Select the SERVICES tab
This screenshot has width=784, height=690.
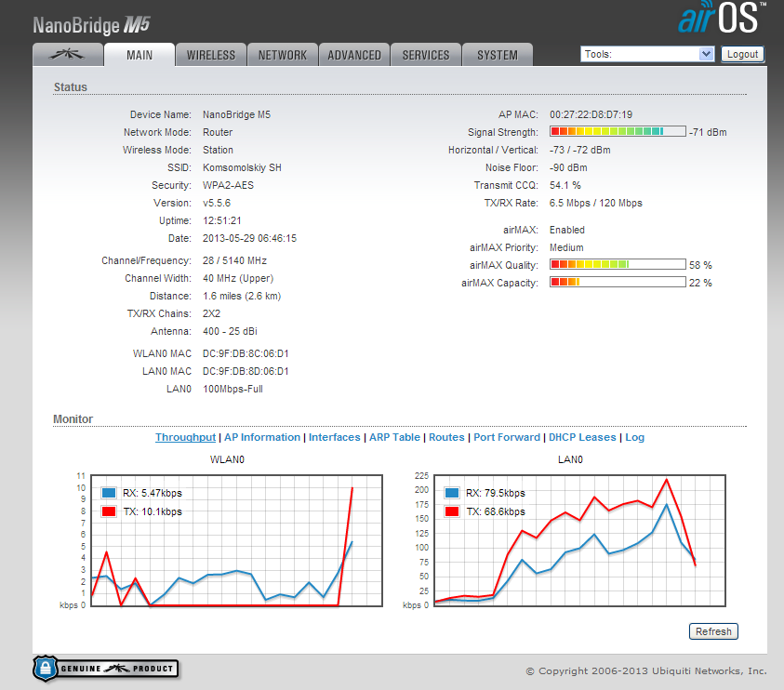(426, 55)
